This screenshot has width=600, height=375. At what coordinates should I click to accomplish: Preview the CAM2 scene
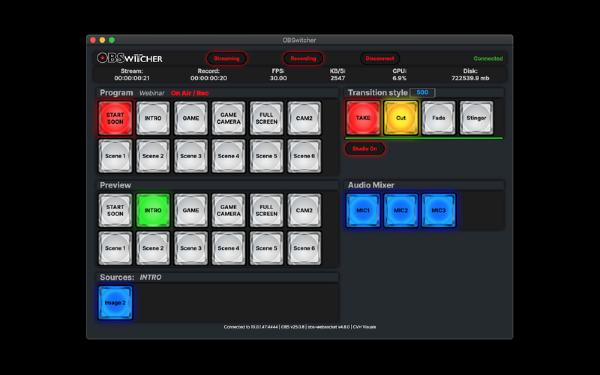tap(304, 210)
